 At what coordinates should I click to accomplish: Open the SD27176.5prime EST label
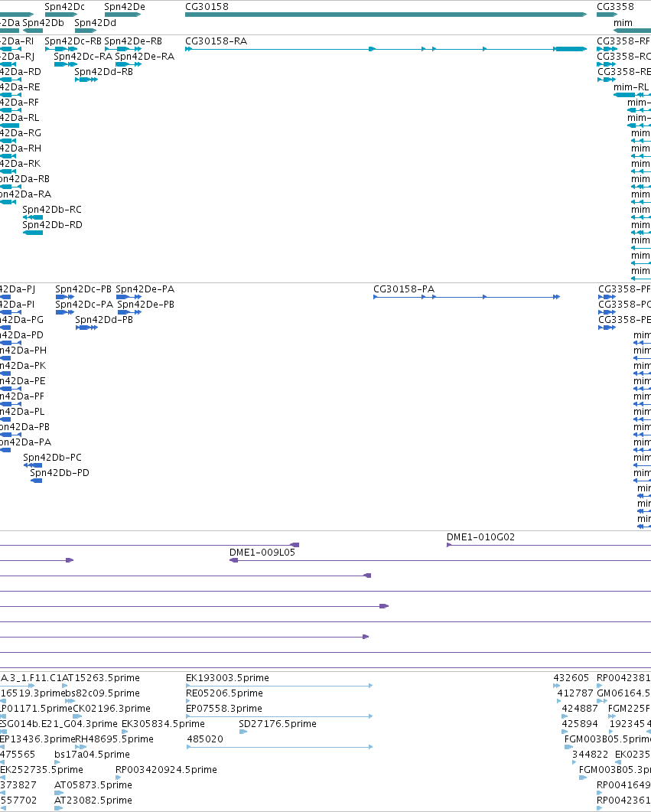278,724
